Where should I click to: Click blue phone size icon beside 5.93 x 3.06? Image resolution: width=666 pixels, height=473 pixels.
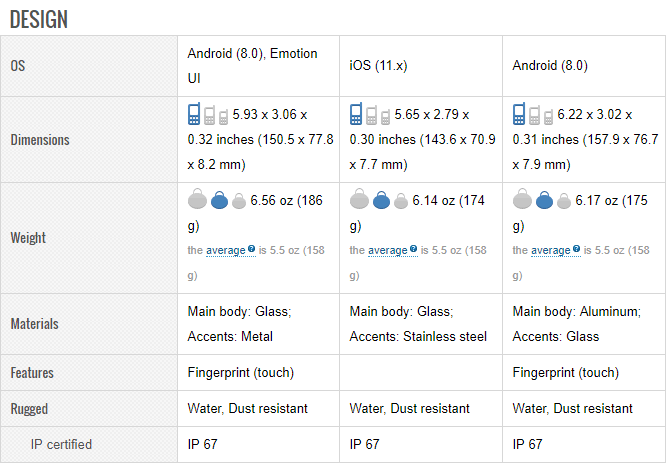(194, 114)
